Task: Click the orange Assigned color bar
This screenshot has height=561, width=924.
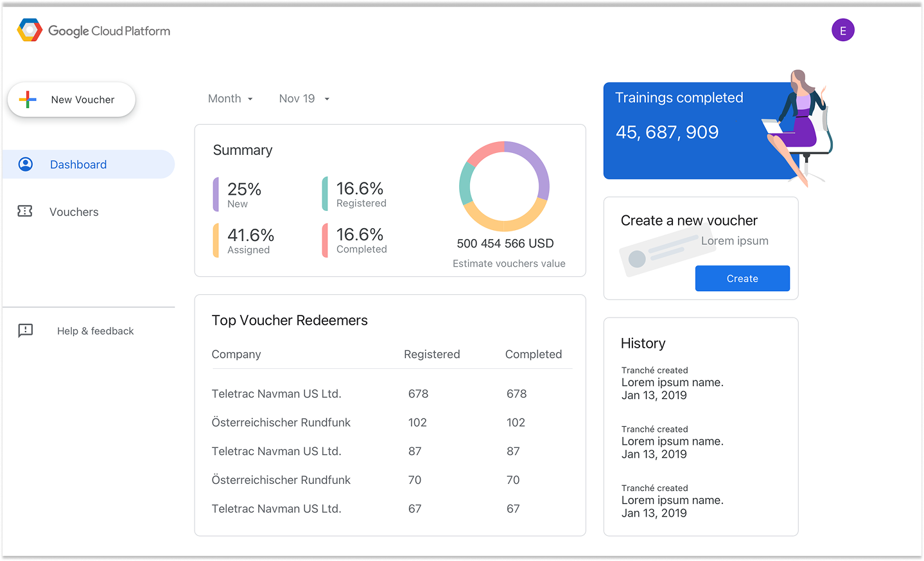Action: (x=216, y=240)
